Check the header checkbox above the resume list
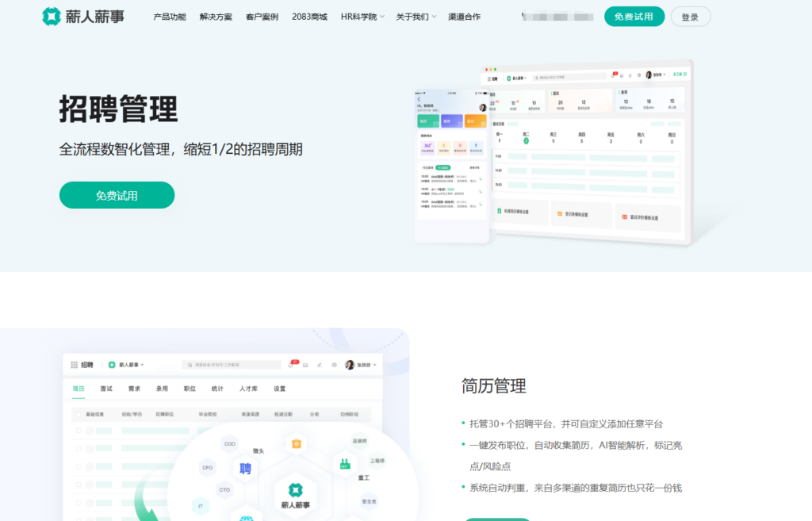 pos(79,414)
